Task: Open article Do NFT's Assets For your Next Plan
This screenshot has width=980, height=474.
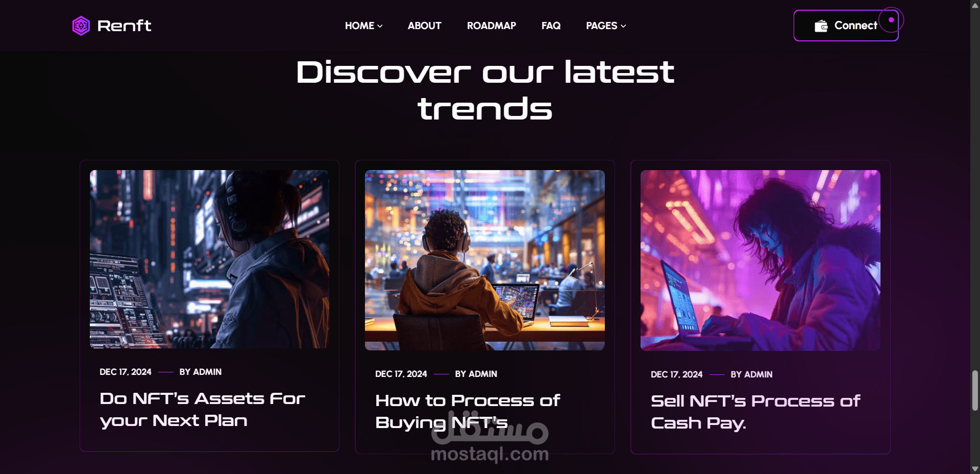Action: pos(202,410)
